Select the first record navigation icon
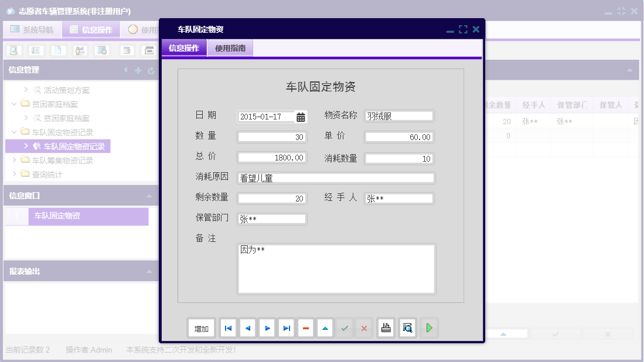 [x=228, y=328]
